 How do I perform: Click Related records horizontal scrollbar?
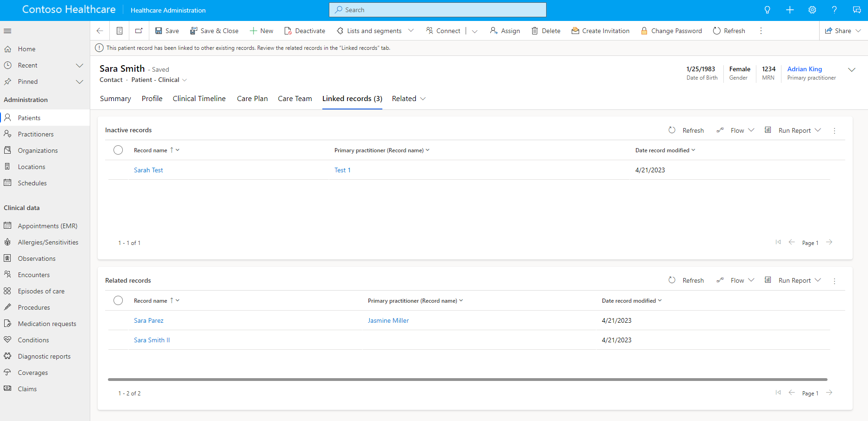[x=467, y=380]
